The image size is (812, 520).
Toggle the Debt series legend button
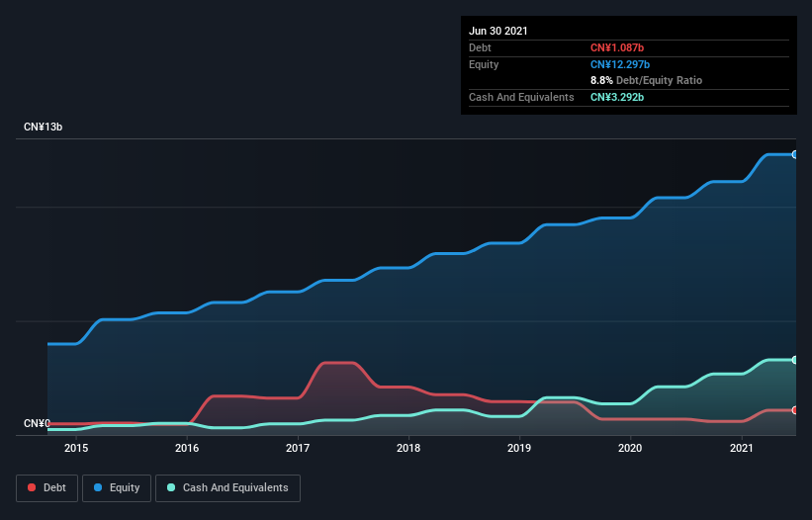click(46, 488)
